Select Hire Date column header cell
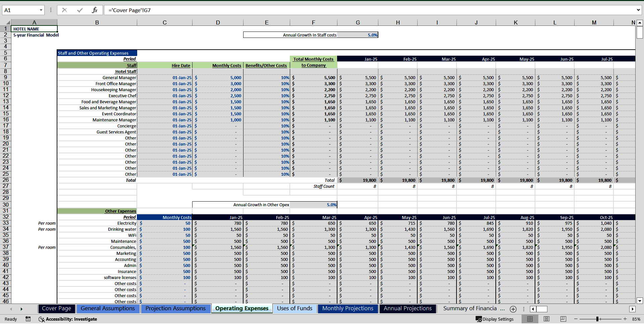This screenshot has width=644, height=324. pyautogui.click(x=165, y=65)
